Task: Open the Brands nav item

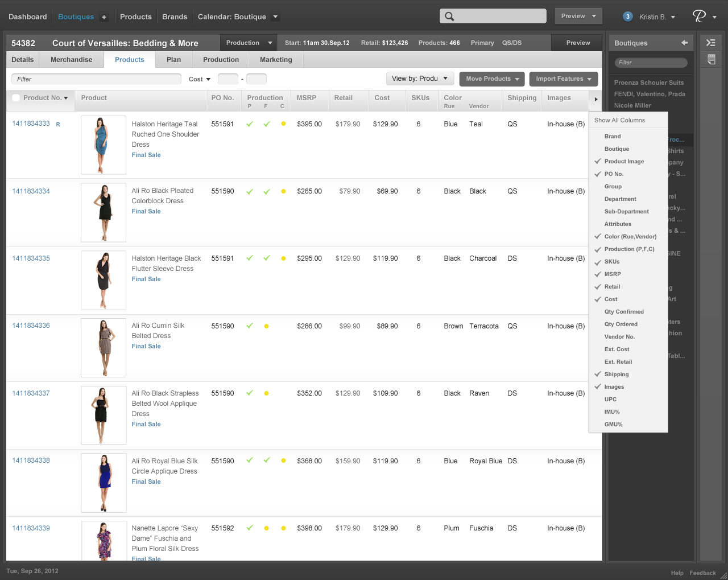Action: (175, 17)
